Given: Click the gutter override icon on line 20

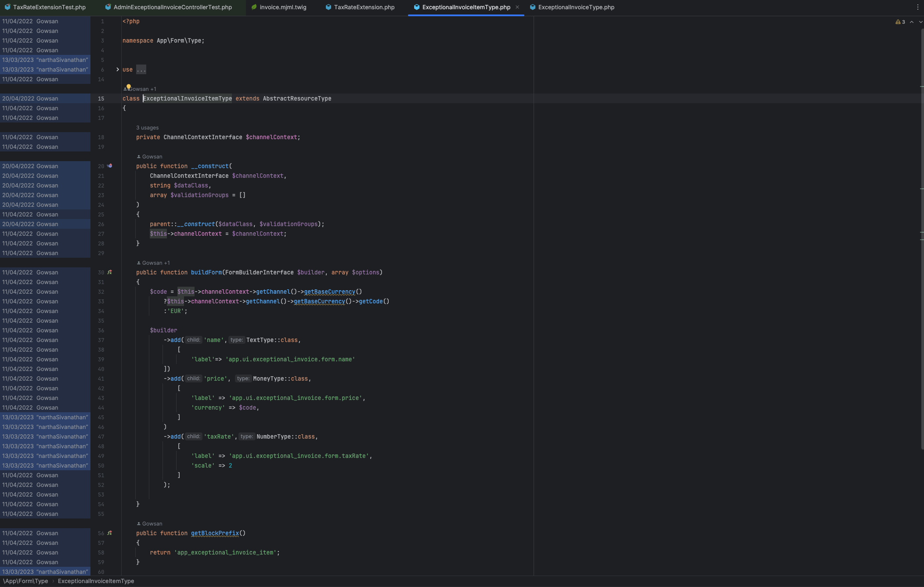Looking at the screenshot, I should click(110, 166).
